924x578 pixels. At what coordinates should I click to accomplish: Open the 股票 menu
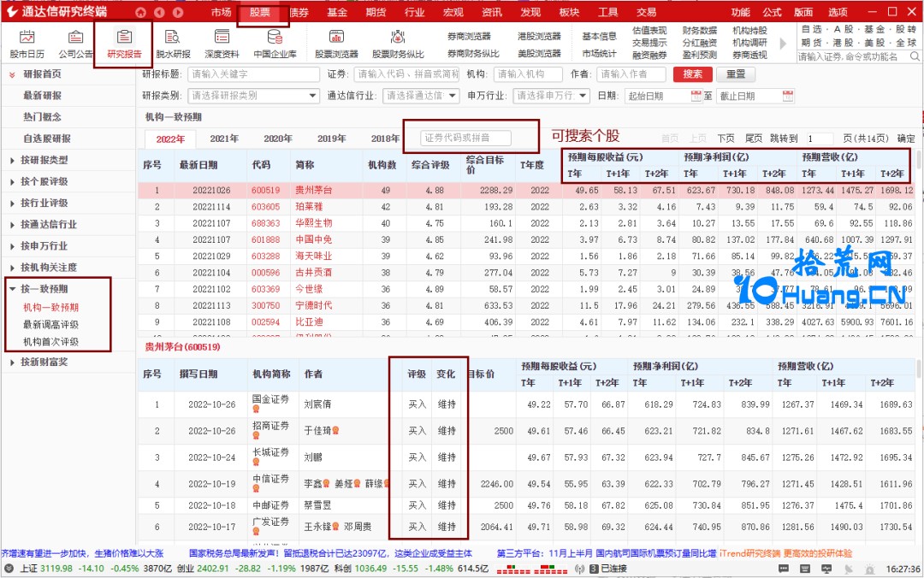[260, 12]
